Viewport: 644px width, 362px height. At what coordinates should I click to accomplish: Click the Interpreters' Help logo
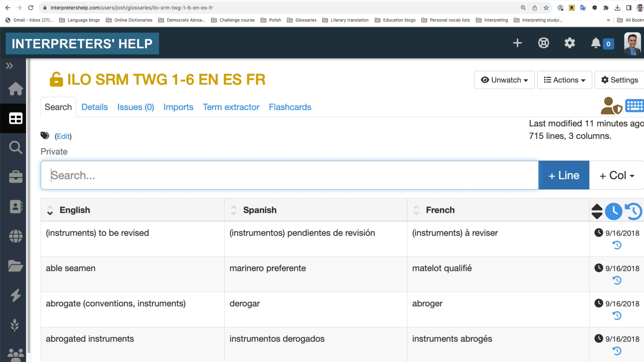click(x=82, y=44)
